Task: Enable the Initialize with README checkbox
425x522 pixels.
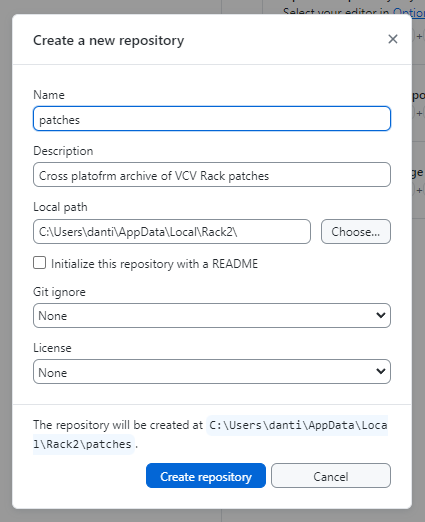Action: [39, 263]
